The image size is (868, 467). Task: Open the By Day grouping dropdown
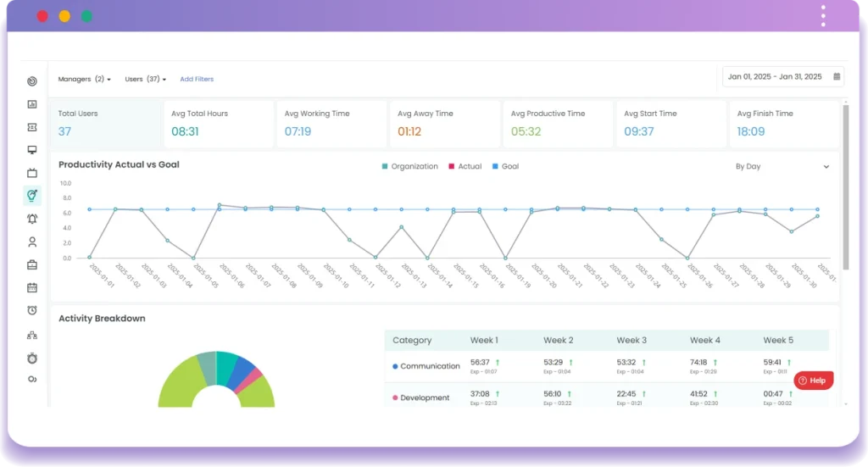coord(782,167)
